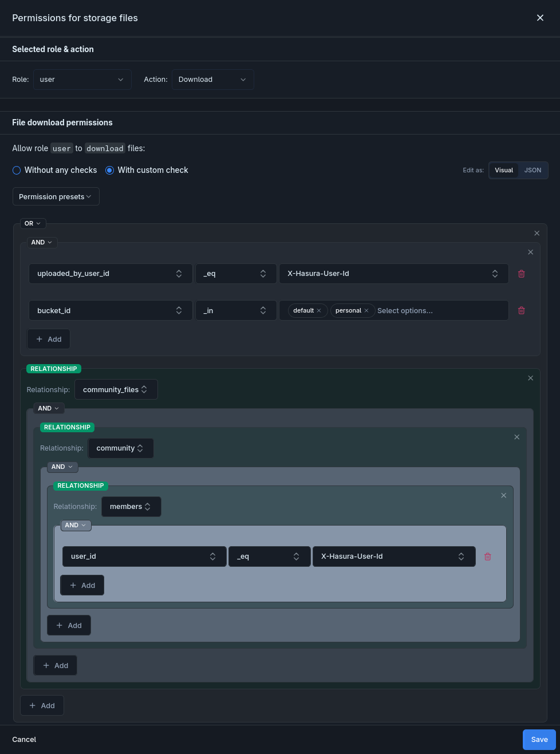The height and width of the screenshot is (754, 560).
Task: Change the AND operator under community
Action: pyautogui.click(x=62, y=467)
